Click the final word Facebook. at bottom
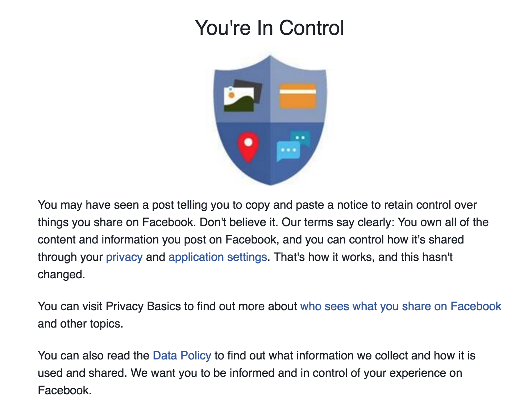Image resolution: width=532 pixels, height=408 pixels. (x=65, y=391)
